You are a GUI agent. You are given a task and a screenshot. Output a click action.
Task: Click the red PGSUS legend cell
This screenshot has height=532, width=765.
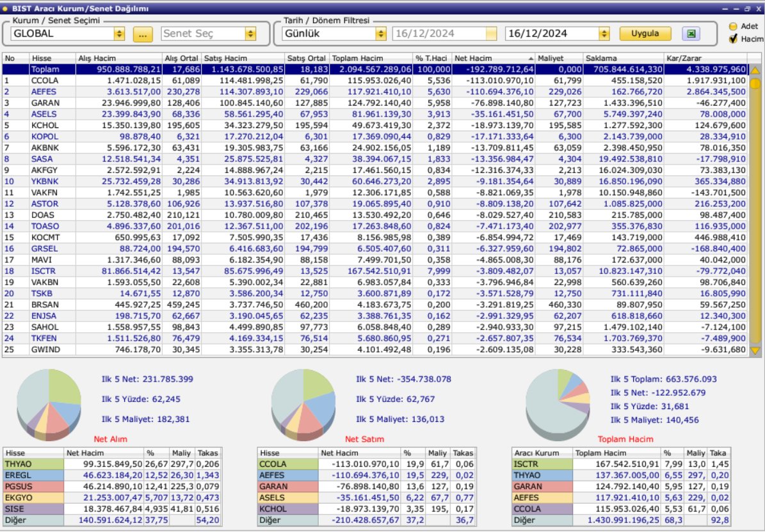coord(33,487)
